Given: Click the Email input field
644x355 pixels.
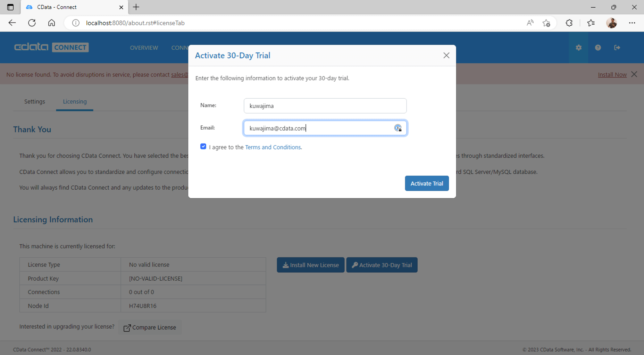Looking at the screenshot, I should coord(325,128).
